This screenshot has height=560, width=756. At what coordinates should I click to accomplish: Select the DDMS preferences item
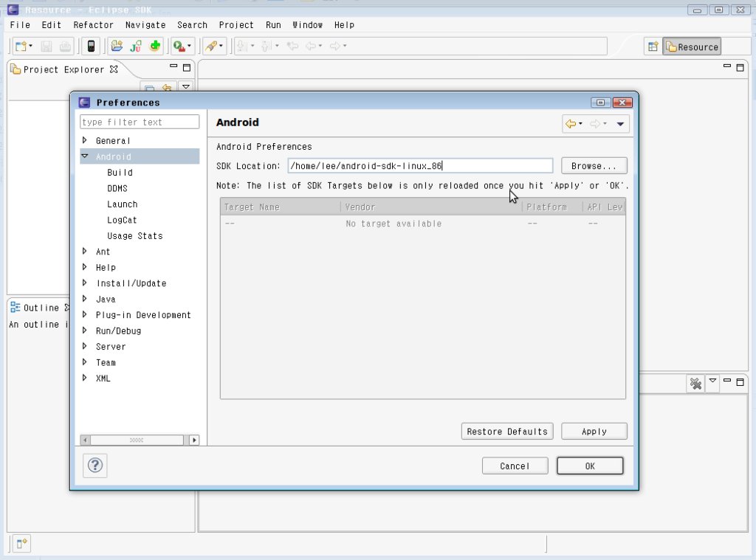[117, 188]
